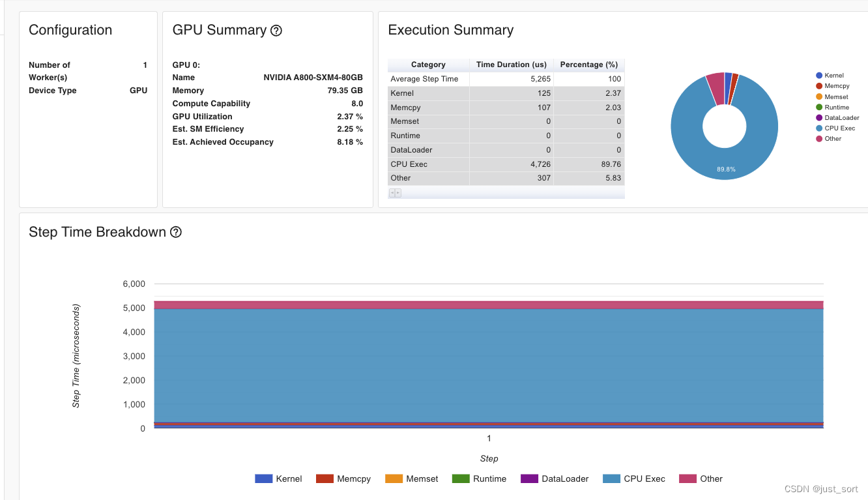Click the Compute Capability value 8.0
The height and width of the screenshot is (500, 868).
[357, 104]
